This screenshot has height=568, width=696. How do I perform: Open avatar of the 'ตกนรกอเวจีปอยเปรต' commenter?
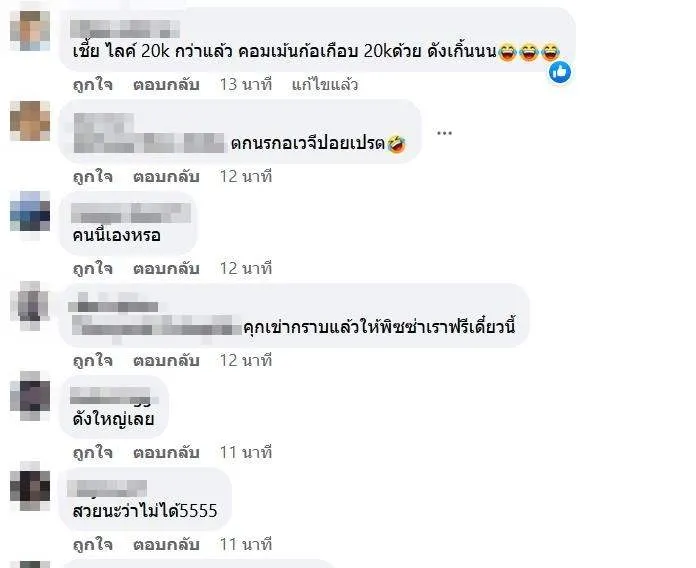coord(30,121)
